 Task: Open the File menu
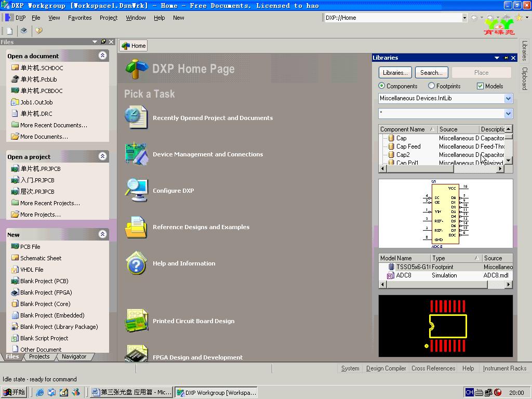[x=36, y=18]
